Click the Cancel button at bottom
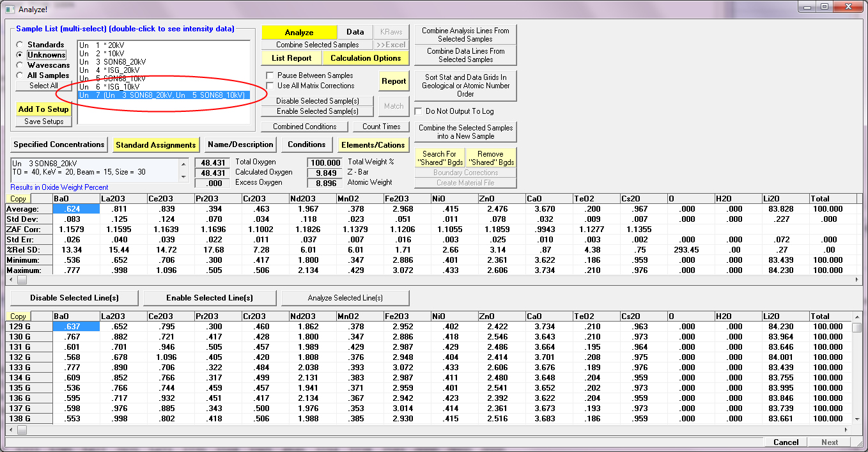This screenshot has width=868, height=452. pyautogui.click(x=786, y=442)
